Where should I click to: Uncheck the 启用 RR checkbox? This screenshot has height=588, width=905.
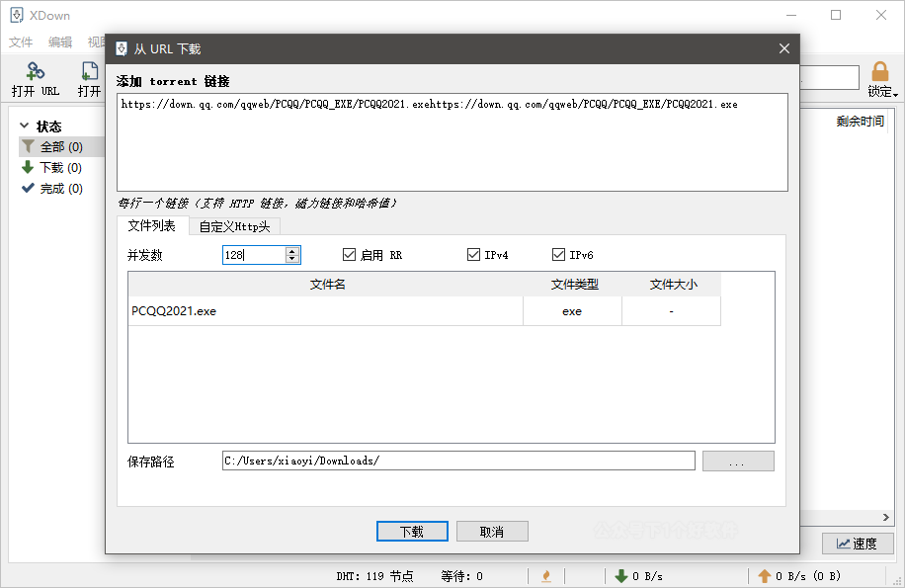tap(350, 254)
